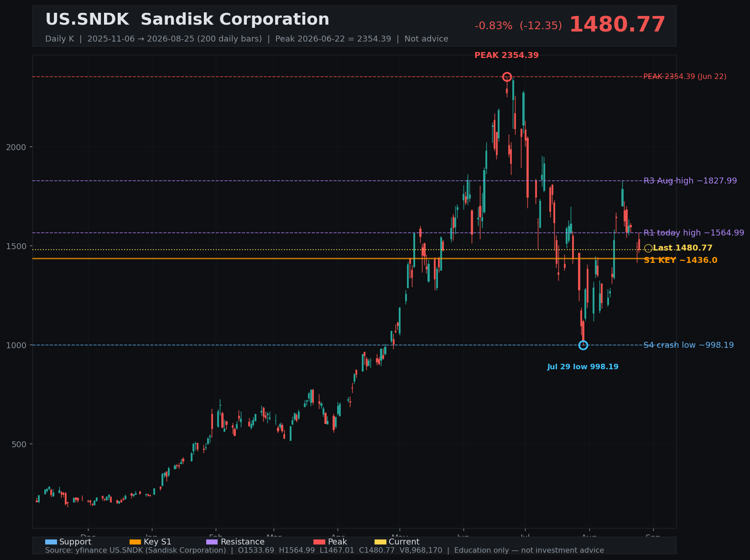Click the 'L1467.01' low value in footer

[337, 550]
